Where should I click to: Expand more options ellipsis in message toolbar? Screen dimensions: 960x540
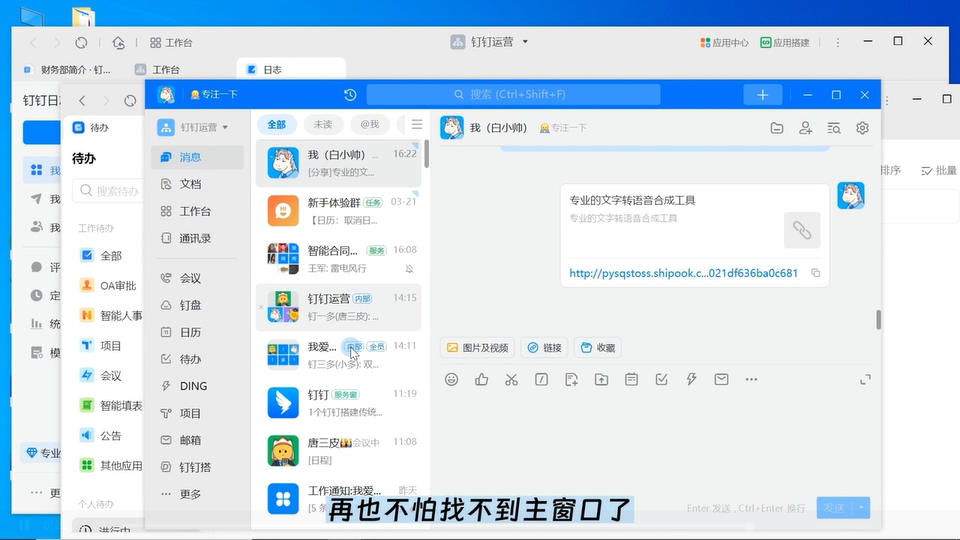751,379
